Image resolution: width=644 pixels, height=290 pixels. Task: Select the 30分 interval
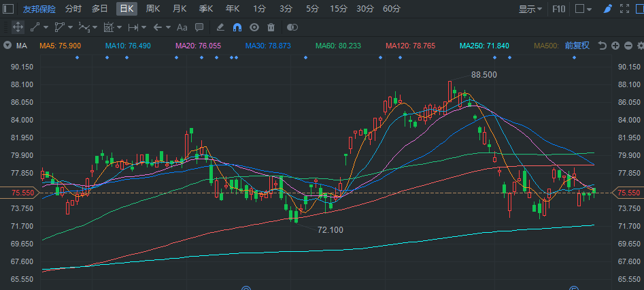tap(365, 9)
